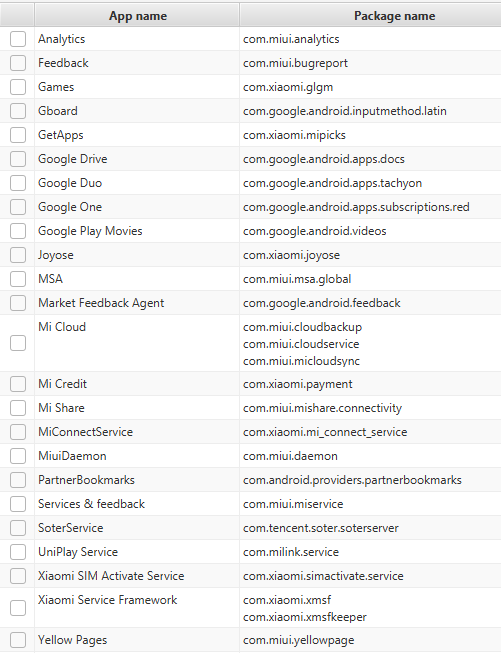This screenshot has width=501, height=653.
Task: Click the com.miui.daemon package name cell
Action: tap(370, 456)
